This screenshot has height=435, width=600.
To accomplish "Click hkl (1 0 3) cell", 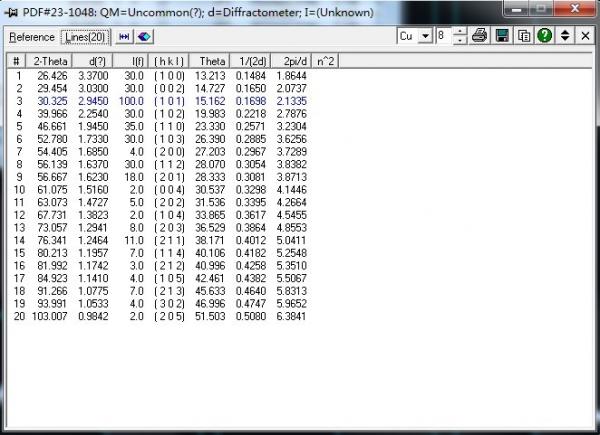I will 169,139.
